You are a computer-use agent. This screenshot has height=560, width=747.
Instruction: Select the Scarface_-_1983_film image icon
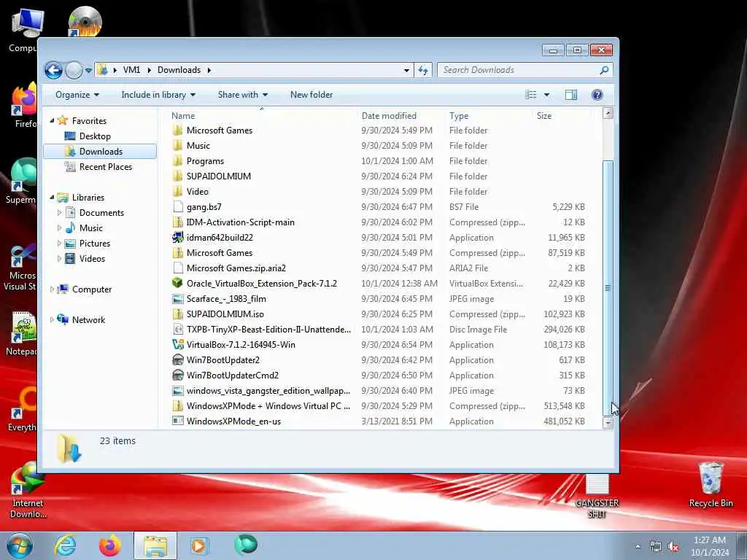(x=178, y=298)
